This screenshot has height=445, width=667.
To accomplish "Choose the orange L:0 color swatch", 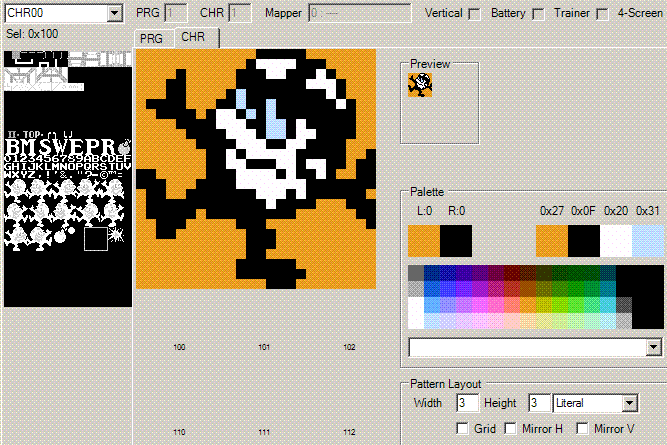I will [423, 241].
